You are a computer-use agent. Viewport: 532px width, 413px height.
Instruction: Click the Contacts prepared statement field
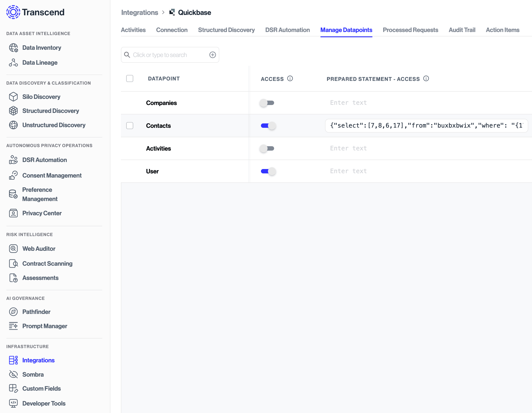click(426, 126)
